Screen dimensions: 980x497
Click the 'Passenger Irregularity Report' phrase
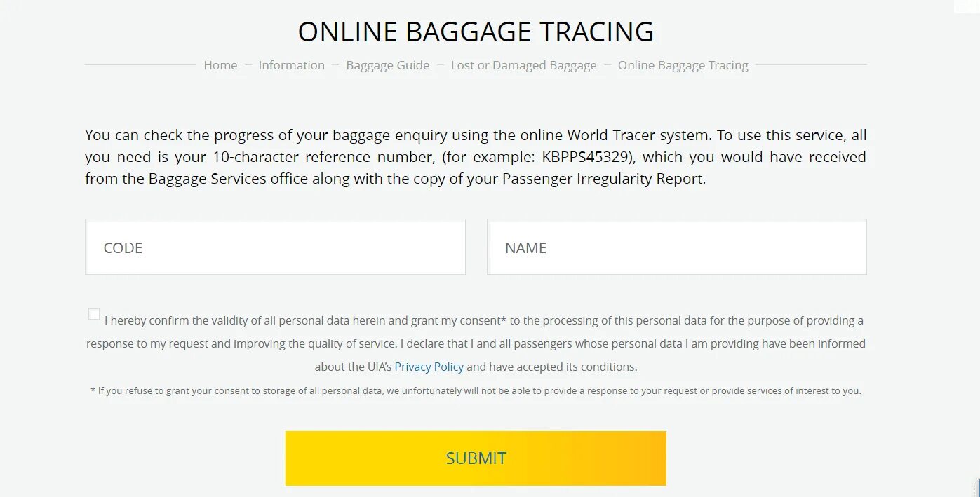pyautogui.click(x=603, y=179)
